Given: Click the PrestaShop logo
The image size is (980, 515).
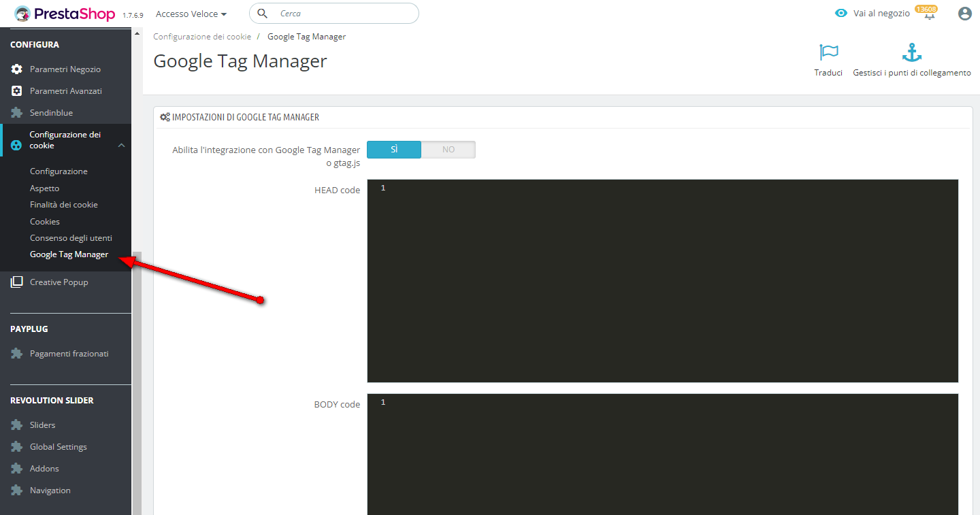Looking at the screenshot, I should (65, 14).
